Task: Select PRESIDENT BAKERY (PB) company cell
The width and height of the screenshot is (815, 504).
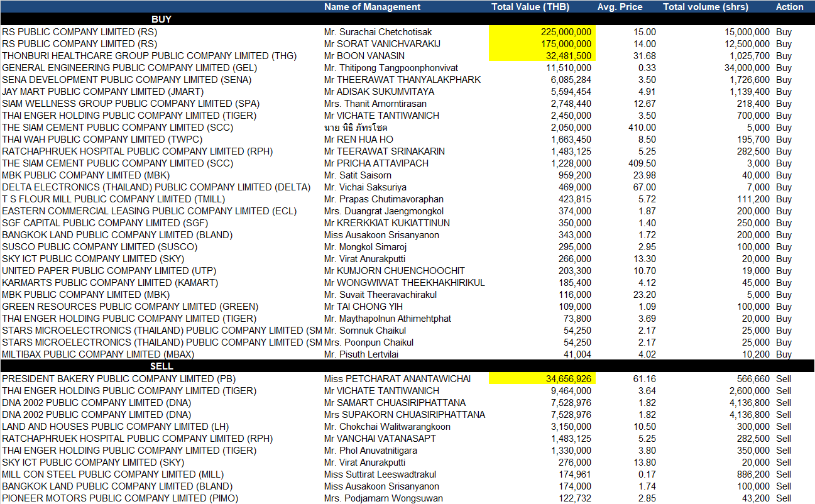Action: click(x=119, y=379)
